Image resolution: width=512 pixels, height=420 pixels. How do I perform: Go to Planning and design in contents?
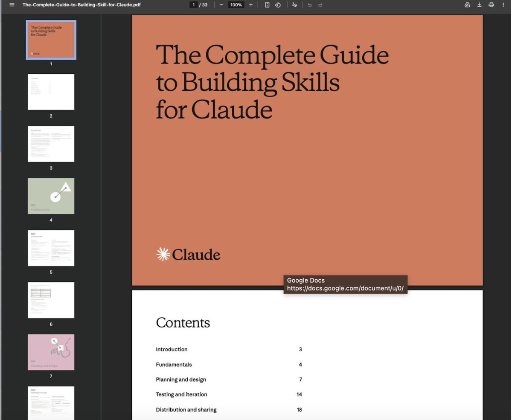[181, 379]
